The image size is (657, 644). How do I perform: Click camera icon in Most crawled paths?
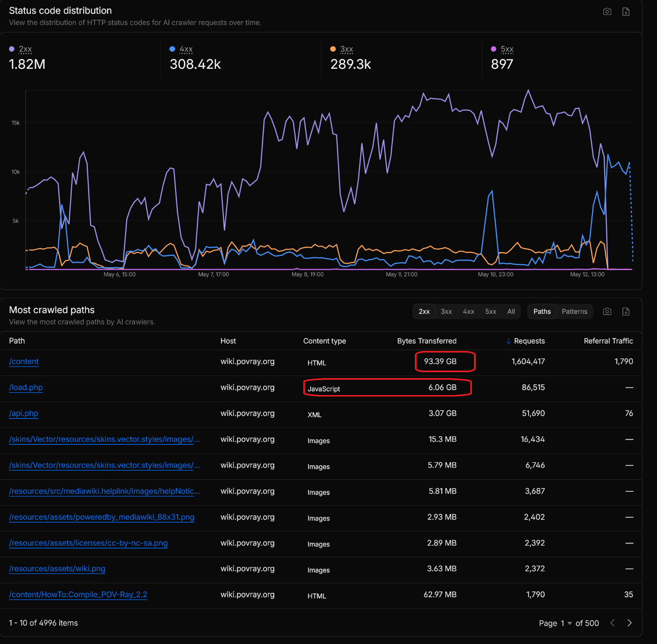[607, 311]
